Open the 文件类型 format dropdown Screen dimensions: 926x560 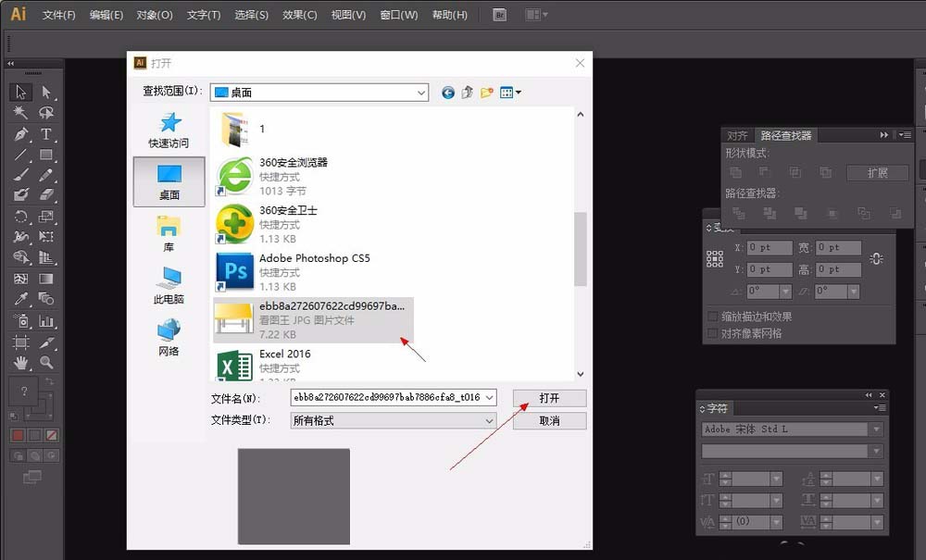pos(490,421)
